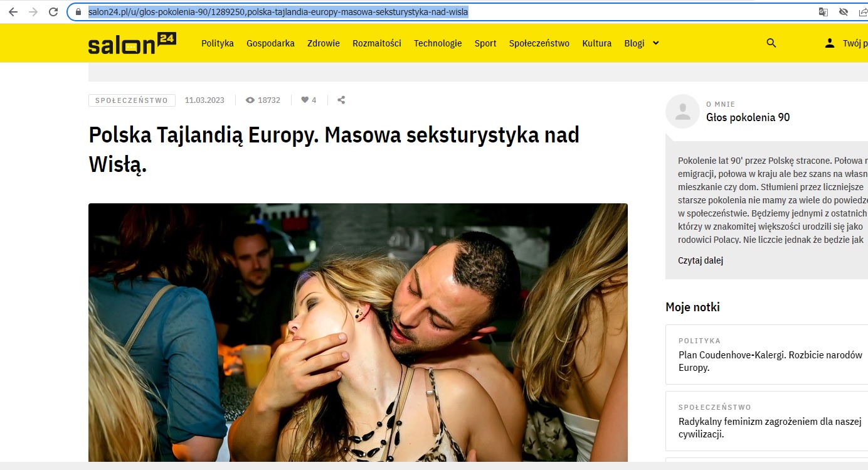Like the article with the heart icon
868x470 pixels.
[305, 100]
